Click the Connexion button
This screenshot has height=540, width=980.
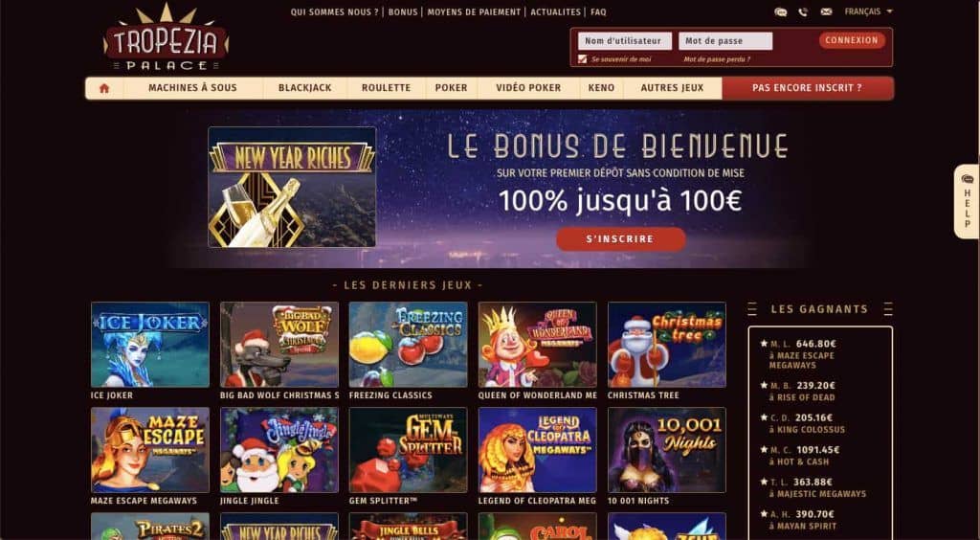pyautogui.click(x=852, y=40)
